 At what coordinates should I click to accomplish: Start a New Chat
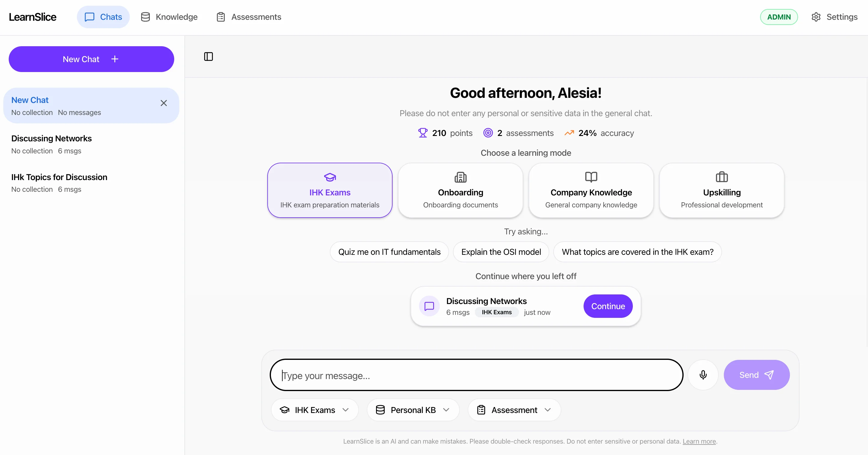coord(91,59)
